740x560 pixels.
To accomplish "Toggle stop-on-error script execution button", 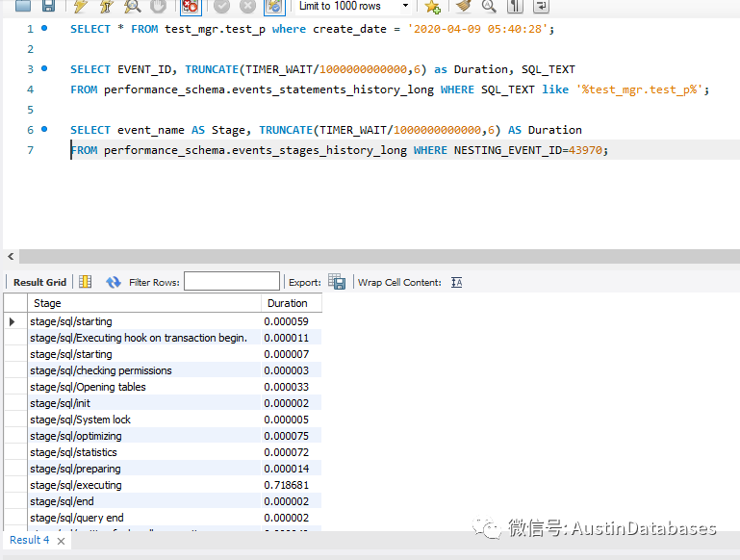I will pyautogui.click(x=190, y=6).
